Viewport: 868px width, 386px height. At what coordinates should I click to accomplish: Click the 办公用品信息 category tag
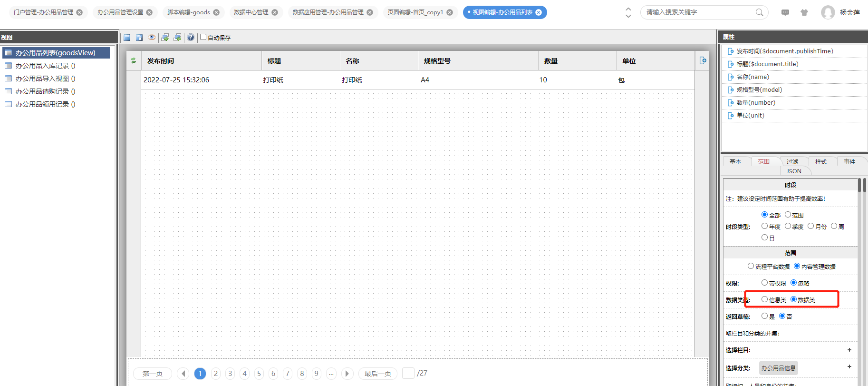click(778, 368)
